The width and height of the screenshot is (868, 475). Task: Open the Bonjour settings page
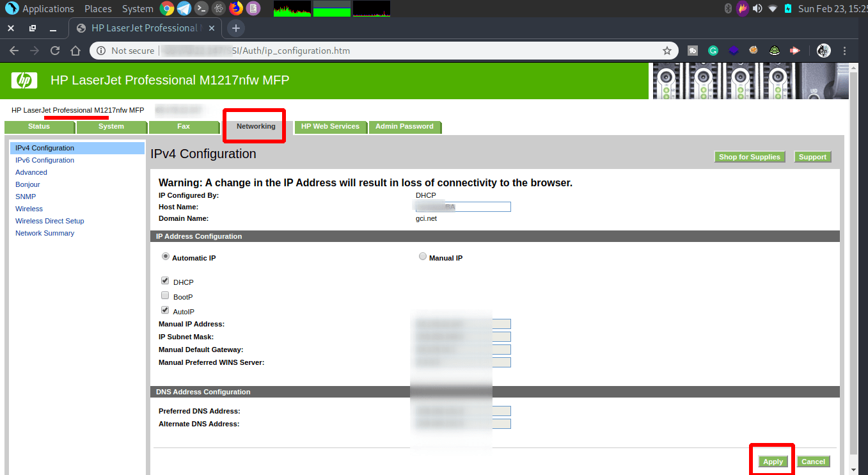point(28,184)
